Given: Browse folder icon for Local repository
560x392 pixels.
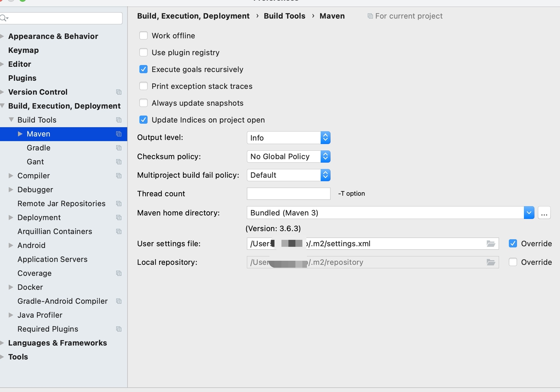Looking at the screenshot, I should [491, 262].
